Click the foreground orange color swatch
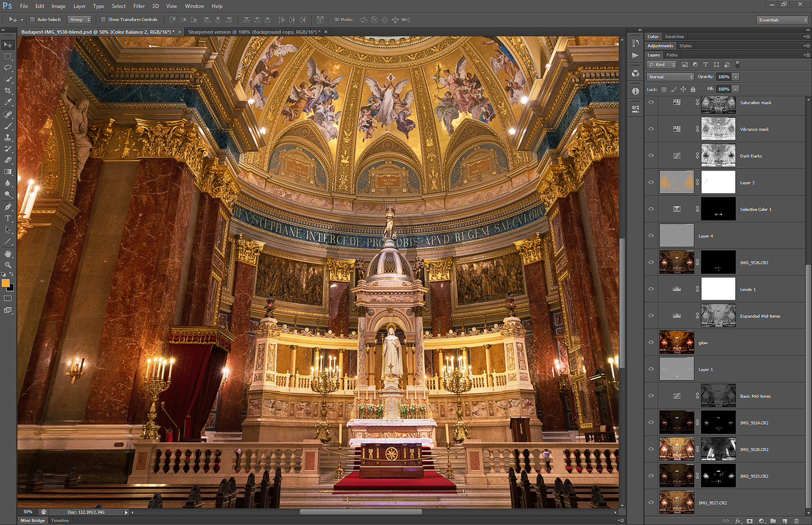812x525 pixels. pos(6,283)
